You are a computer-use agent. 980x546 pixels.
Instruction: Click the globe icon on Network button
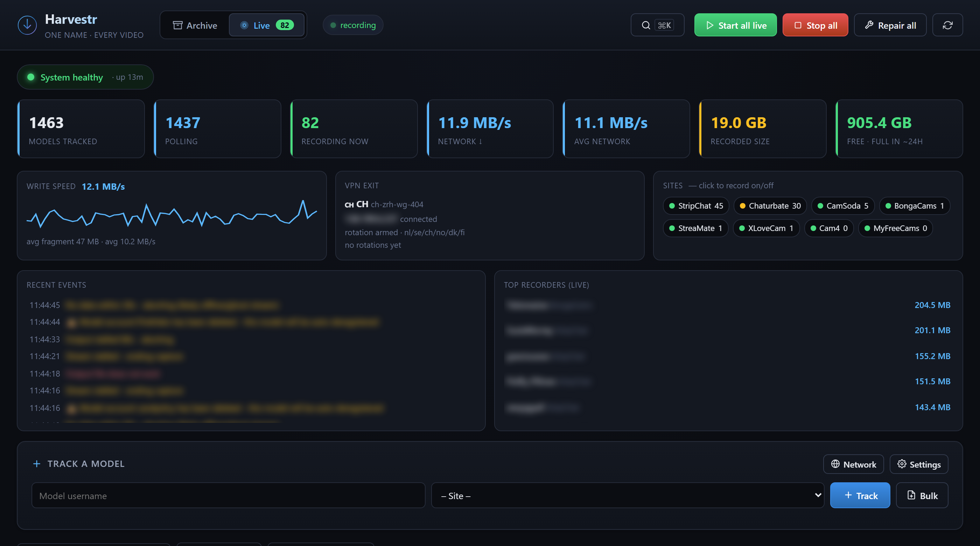(x=835, y=464)
